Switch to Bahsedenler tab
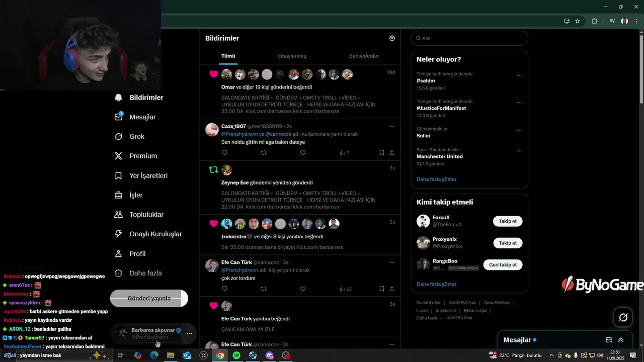The image size is (644, 362). pyautogui.click(x=364, y=56)
